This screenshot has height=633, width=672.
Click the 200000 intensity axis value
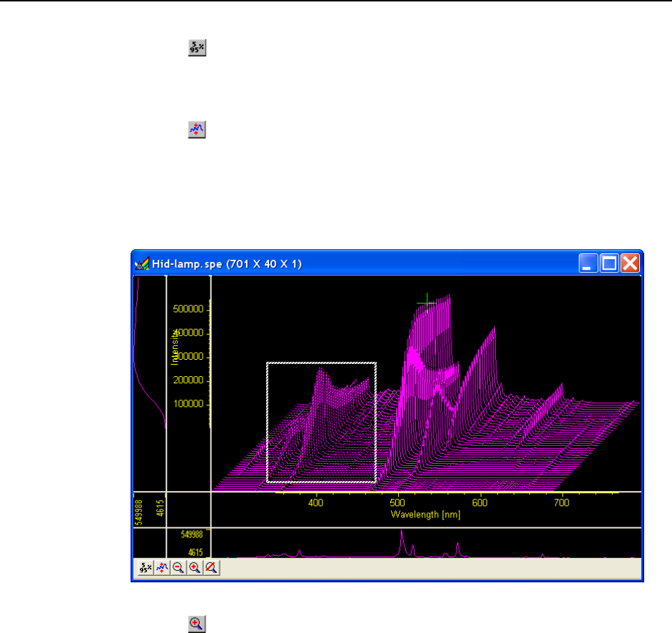coord(188,380)
